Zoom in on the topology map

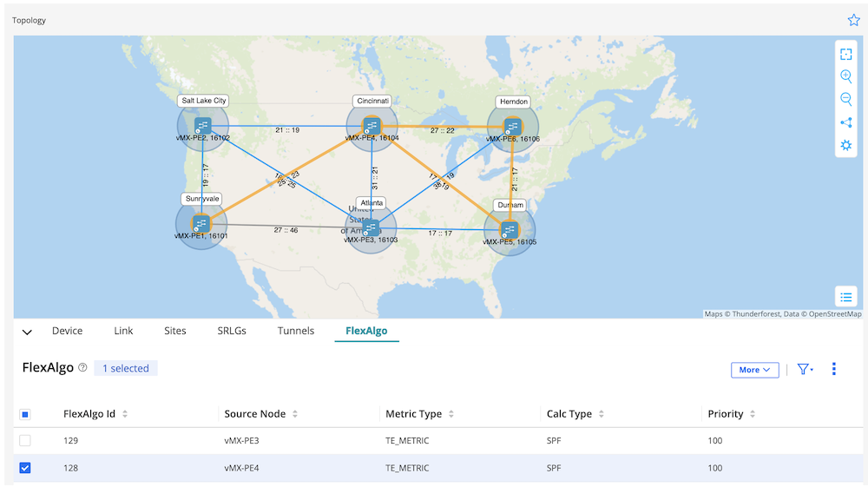[846, 76]
